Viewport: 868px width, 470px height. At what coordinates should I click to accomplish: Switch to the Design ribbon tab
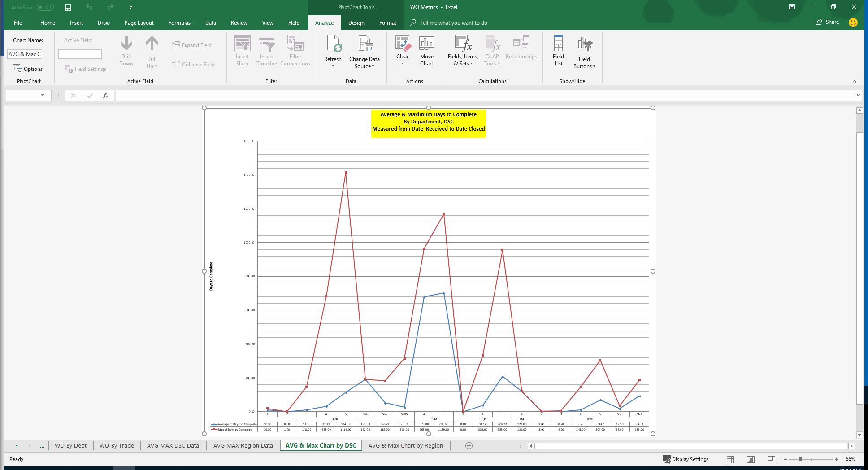click(356, 22)
